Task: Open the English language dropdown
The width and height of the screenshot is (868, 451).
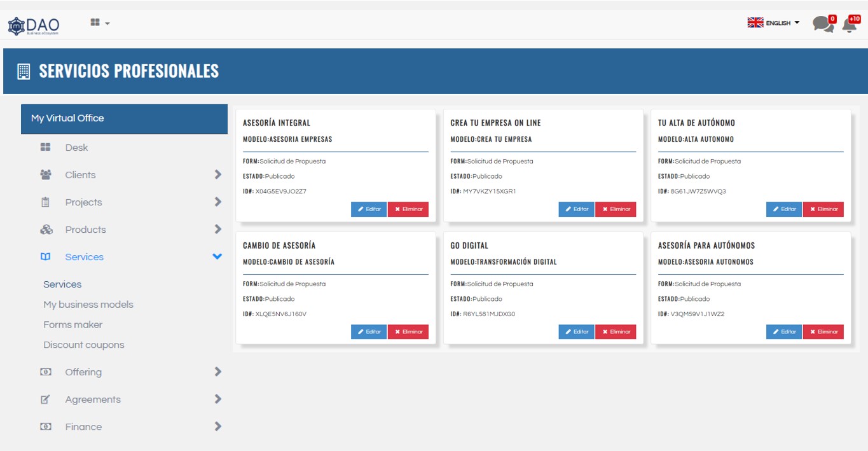Action: [x=773, y=23]
